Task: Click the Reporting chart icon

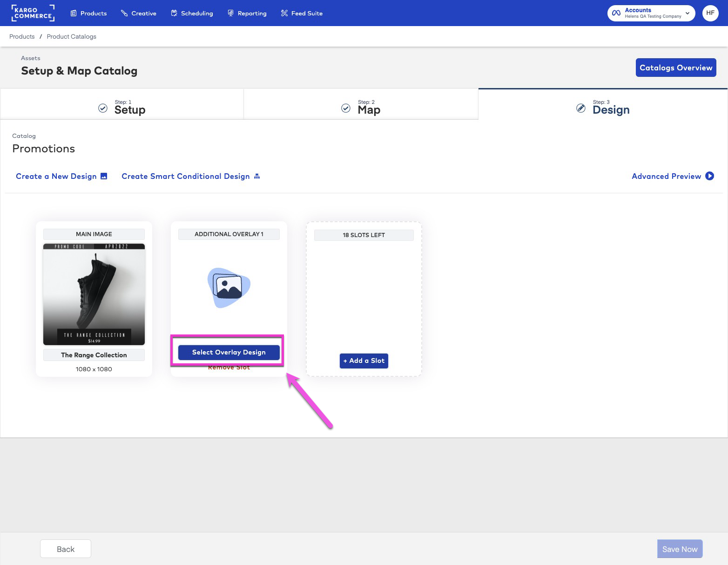Action: point(230,13)
